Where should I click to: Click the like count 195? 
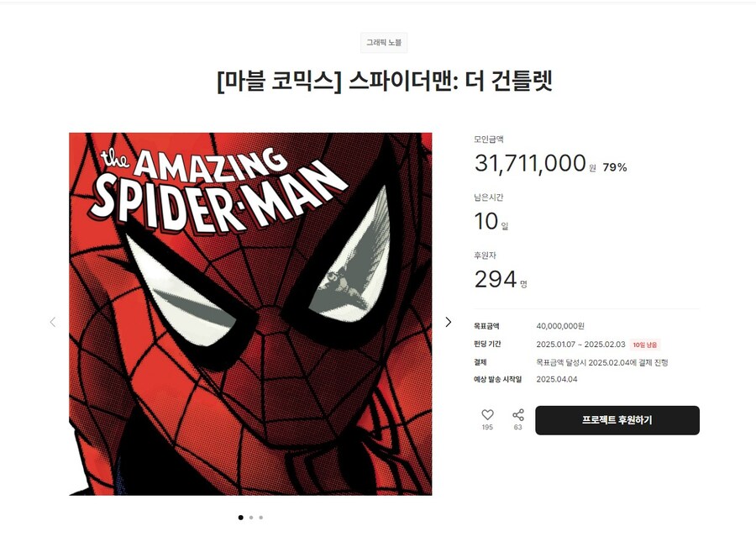487,428
